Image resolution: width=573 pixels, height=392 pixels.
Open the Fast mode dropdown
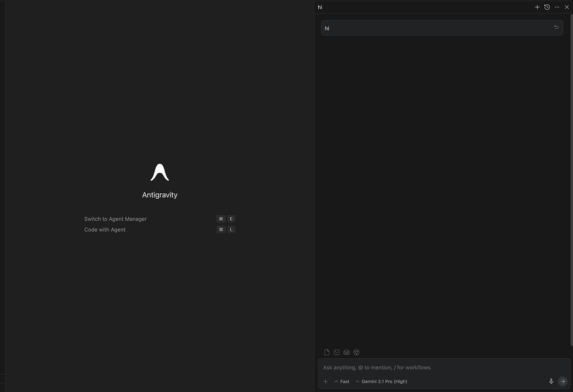(342, 381)
